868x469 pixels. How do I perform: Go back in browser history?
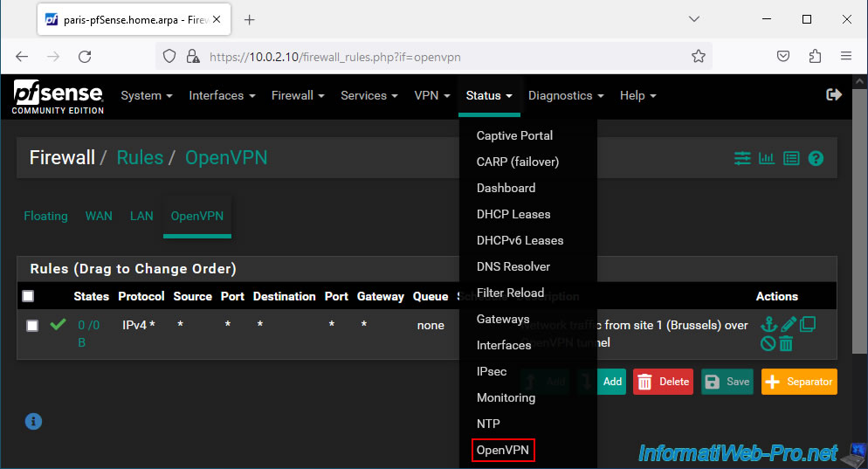click(x=22, y=57)
